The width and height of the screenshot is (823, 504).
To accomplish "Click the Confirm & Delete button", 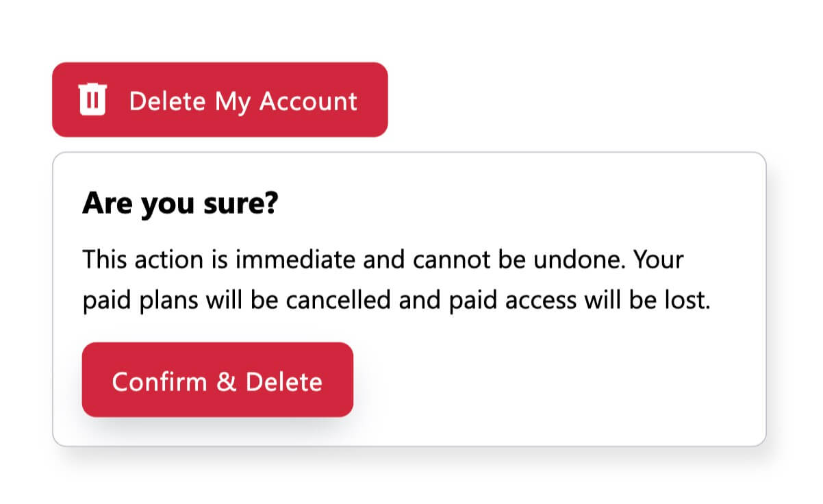I will pyautogui.click(x=217, y=380).
